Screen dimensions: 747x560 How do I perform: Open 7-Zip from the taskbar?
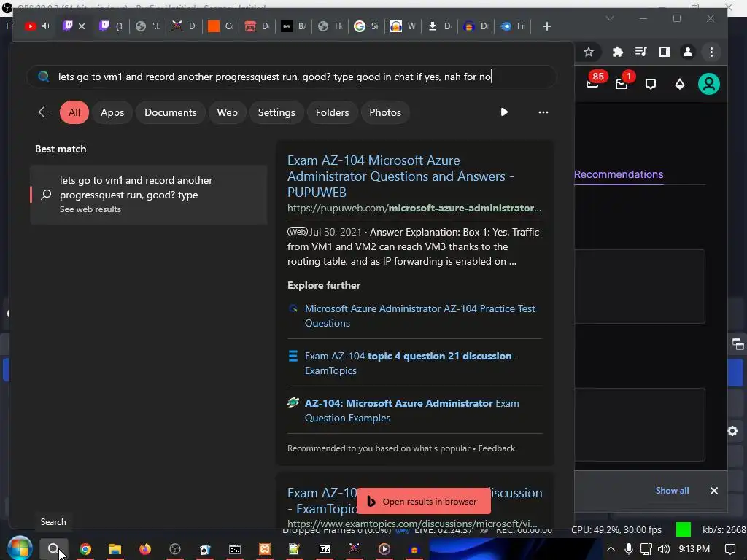point(325,549)
